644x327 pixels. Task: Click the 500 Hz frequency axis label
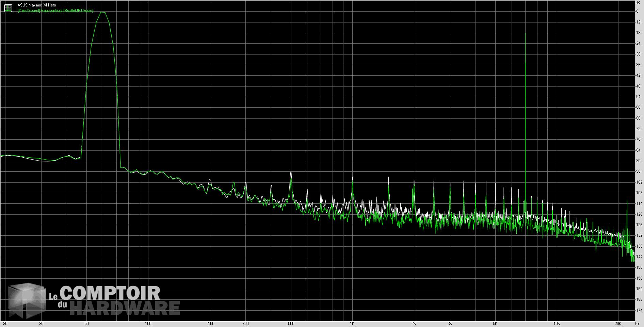click(291, 323)
